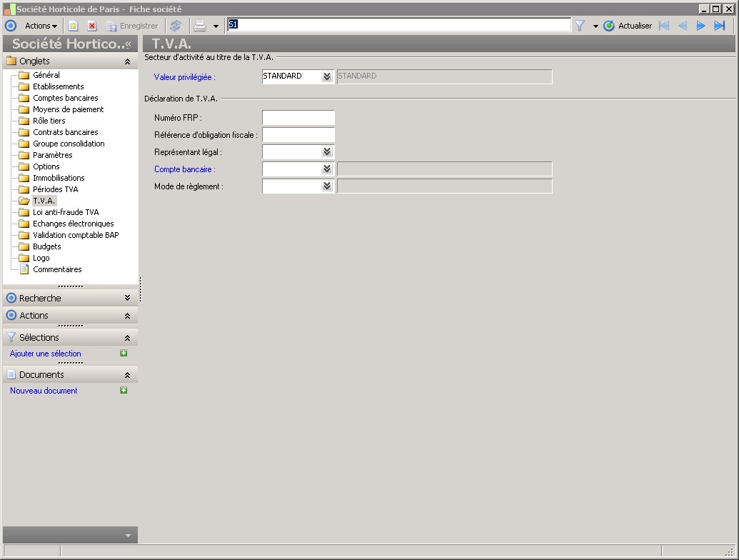Open the Logo folder
Viewport: 739px width, 560px height.
click(41, 258)
